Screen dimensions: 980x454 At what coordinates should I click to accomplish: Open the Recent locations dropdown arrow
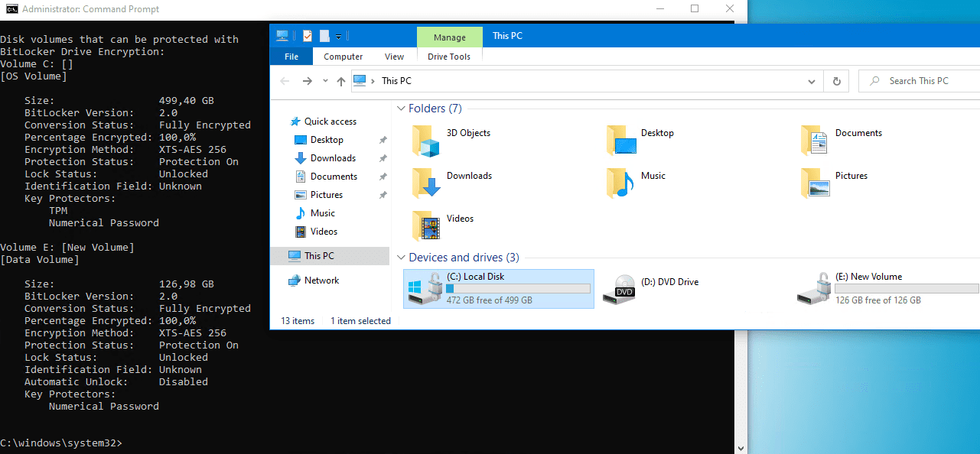click(x=325, y=81)
